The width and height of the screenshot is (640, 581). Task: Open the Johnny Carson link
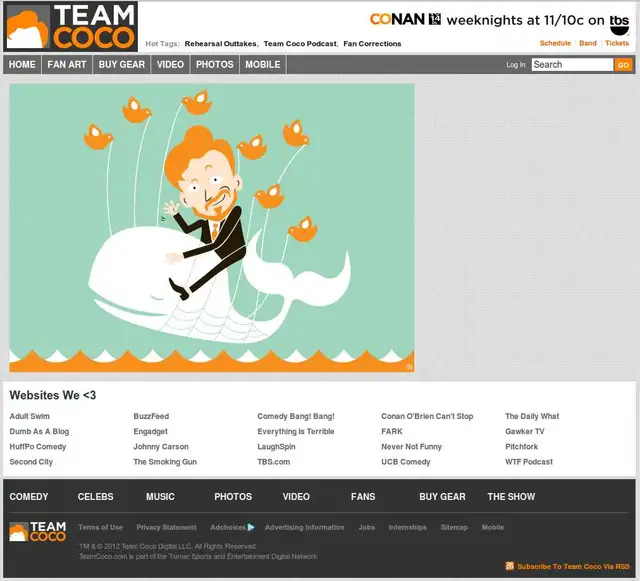pyautogui.click(x=161, y=447)
